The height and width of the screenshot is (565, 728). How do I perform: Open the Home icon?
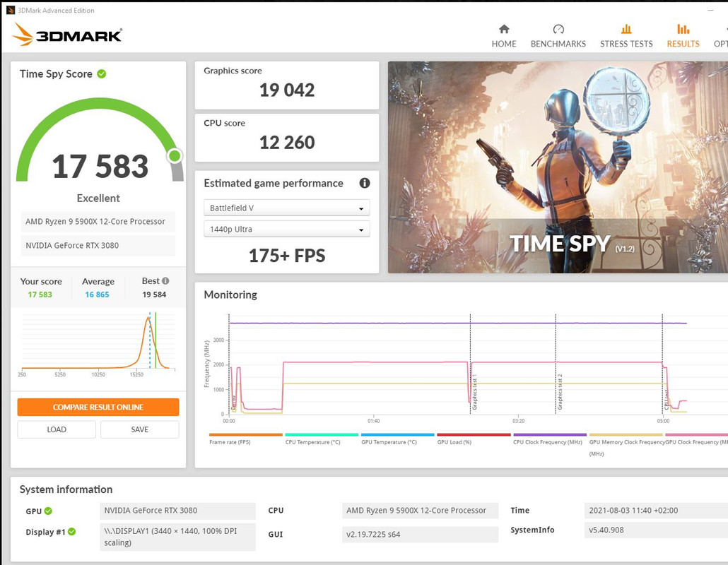(504, 29)
